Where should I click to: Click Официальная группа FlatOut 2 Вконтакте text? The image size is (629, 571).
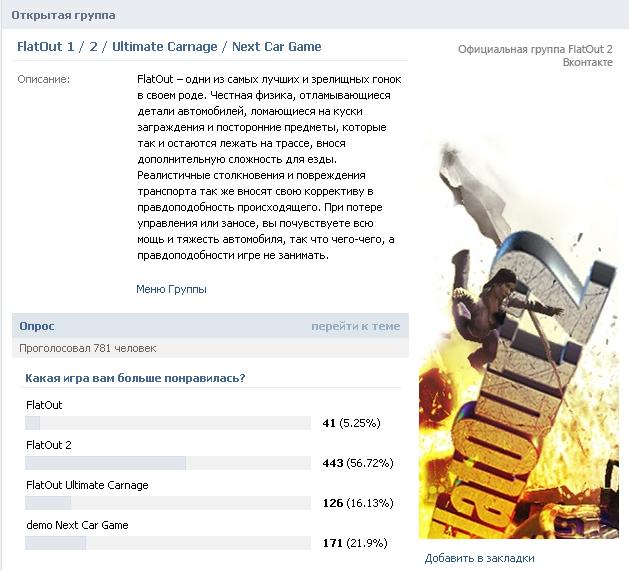click(536, 56)
